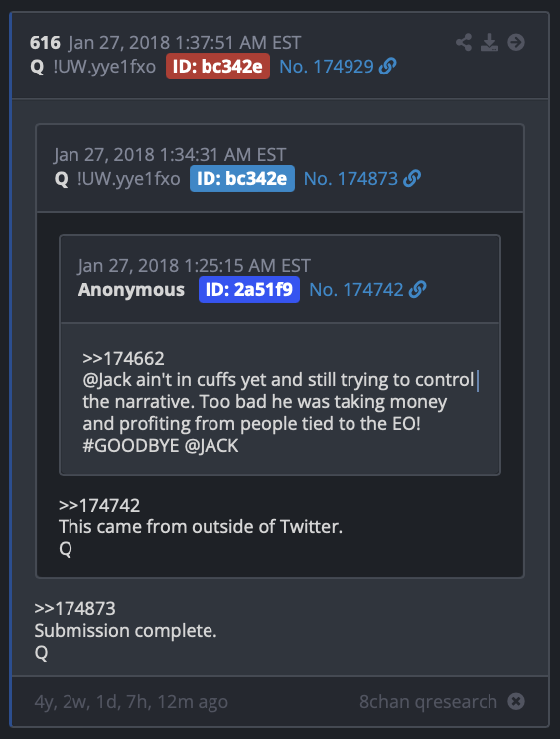The image size is (560, 739).
Task: Click the light blue ID: bc342e badge
Action: [242, 179]
